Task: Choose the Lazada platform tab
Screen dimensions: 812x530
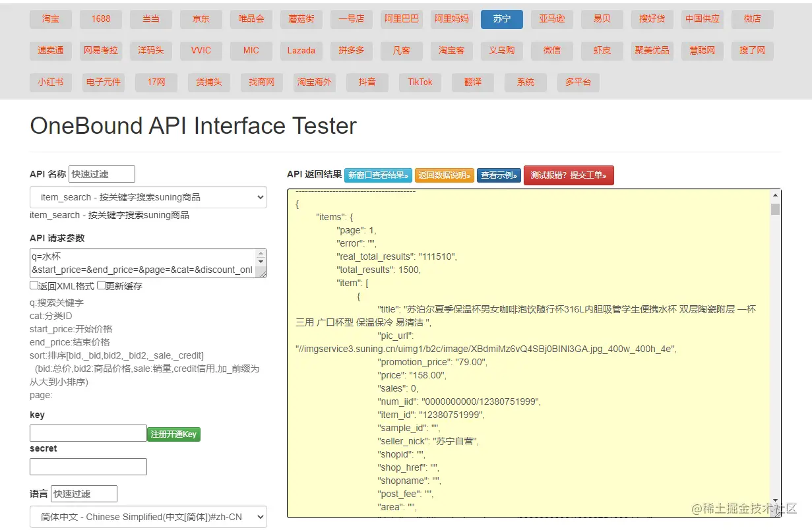Action: 301,51
